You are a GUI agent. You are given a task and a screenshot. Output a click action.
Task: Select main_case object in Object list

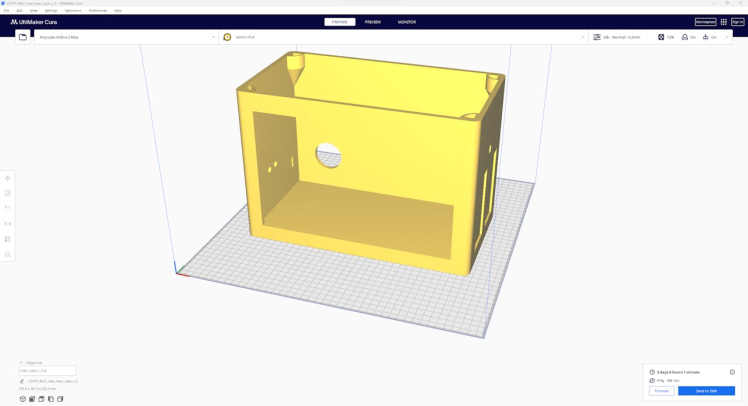click(x=47, y=371)
